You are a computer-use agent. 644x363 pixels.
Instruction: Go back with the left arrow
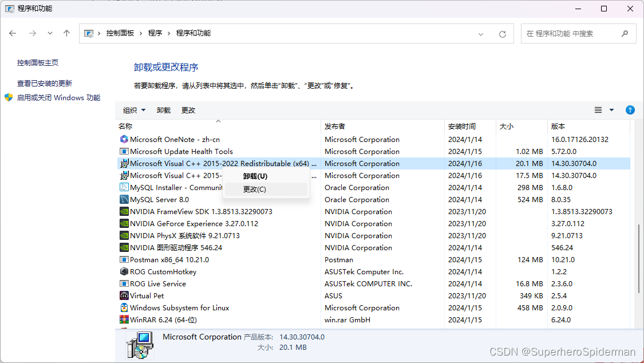13,33
